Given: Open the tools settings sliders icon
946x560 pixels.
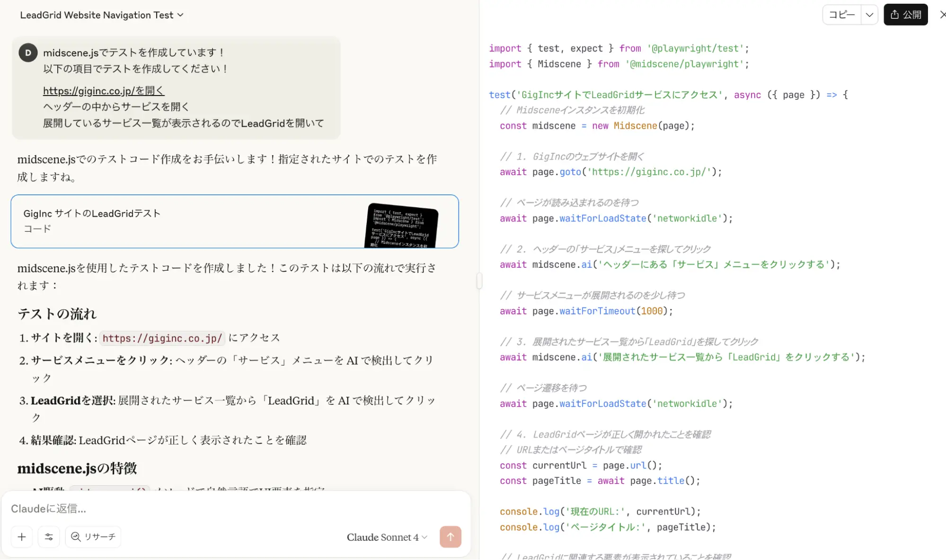Looking at the screenshot, I should tap(49, 537).
